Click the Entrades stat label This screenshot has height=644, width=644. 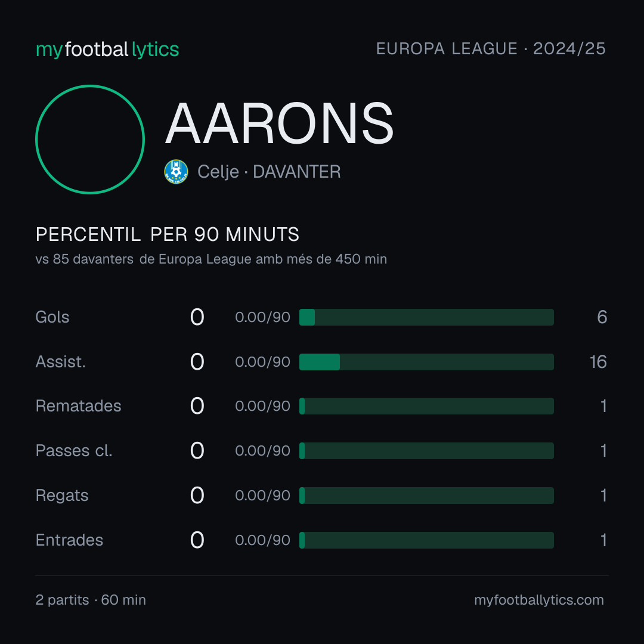[69, 540]
